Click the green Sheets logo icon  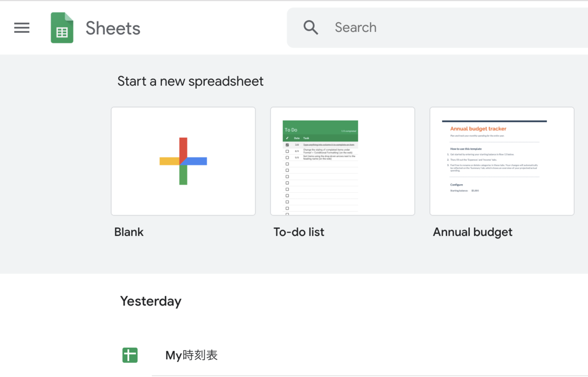pyautogui.click(x=62, y=28)
